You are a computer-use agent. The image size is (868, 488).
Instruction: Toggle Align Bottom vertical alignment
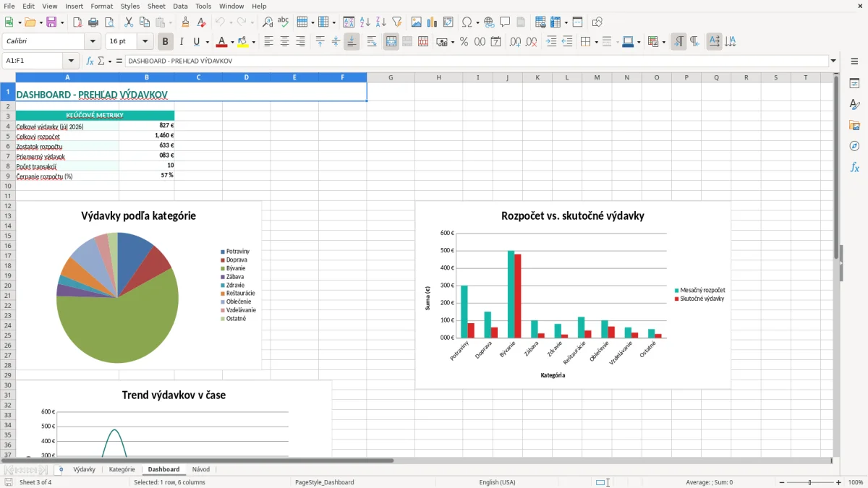352,42
